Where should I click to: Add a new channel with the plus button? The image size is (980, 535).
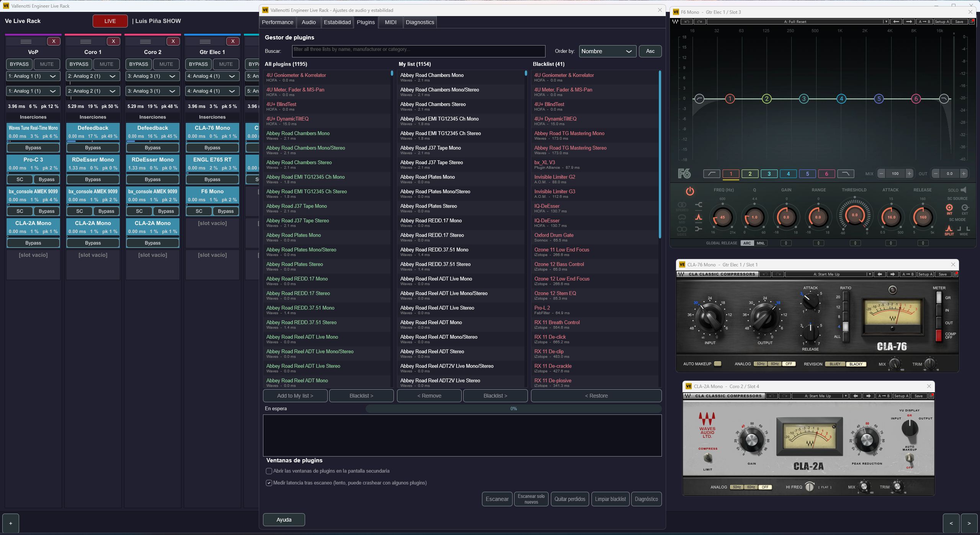(x=11, y=523)
